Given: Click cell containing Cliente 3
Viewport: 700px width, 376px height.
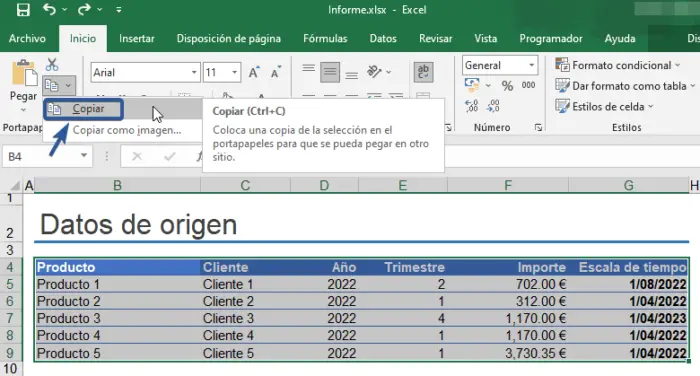Looking at the screenshot, I should 246,318.
